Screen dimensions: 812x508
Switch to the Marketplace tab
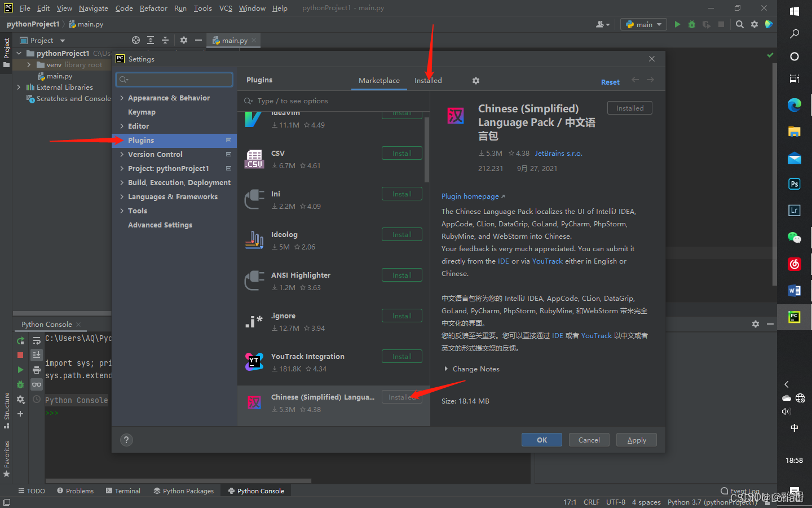[379, 81]
